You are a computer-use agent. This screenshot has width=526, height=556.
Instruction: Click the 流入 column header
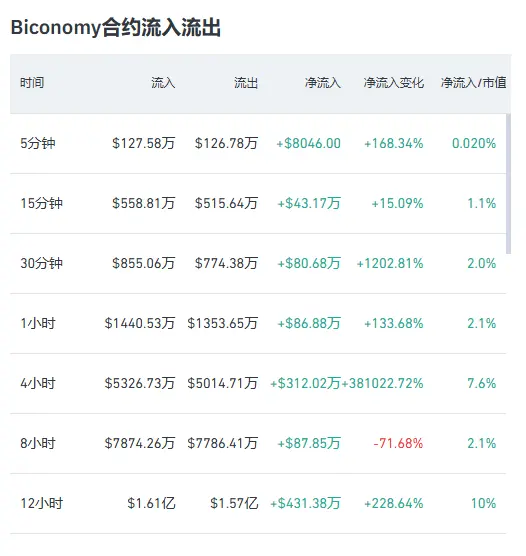(163, 83)
